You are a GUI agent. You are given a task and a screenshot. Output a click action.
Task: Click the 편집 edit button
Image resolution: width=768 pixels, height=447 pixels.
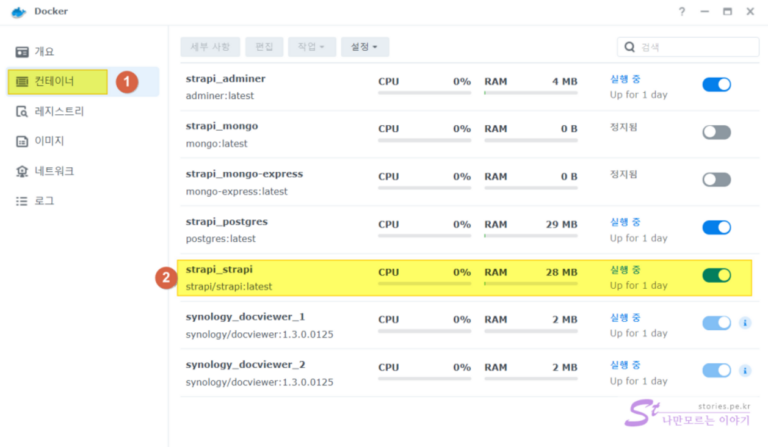(264, 47)
